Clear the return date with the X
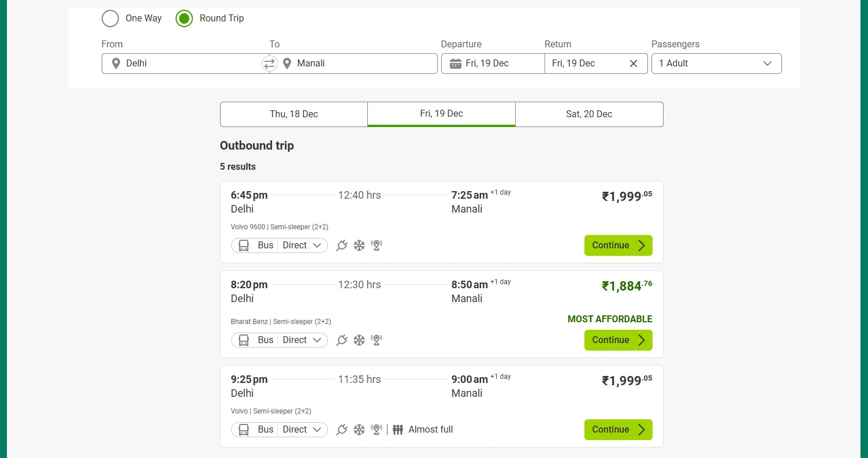The image size is (868, 458). pos(634,64)
